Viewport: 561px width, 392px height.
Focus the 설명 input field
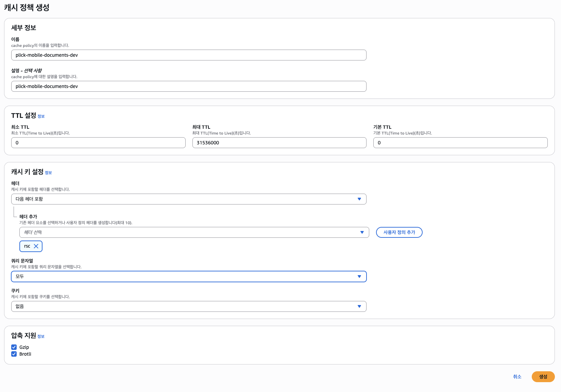point(189,86)
